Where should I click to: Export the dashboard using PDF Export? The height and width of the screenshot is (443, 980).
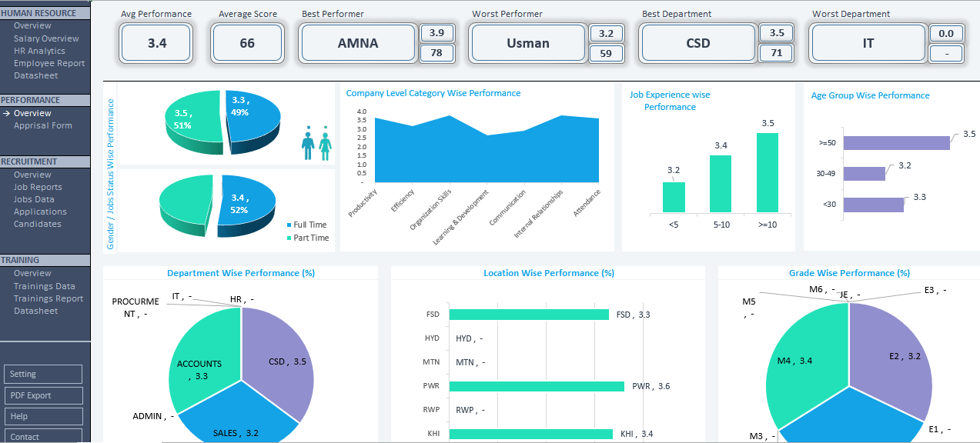click(x=42, y=395)
